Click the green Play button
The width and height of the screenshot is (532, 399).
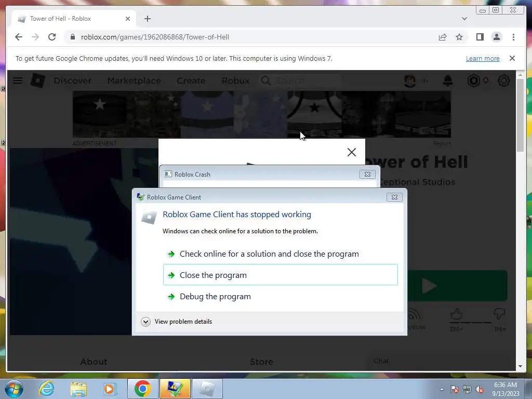point(457,286)
